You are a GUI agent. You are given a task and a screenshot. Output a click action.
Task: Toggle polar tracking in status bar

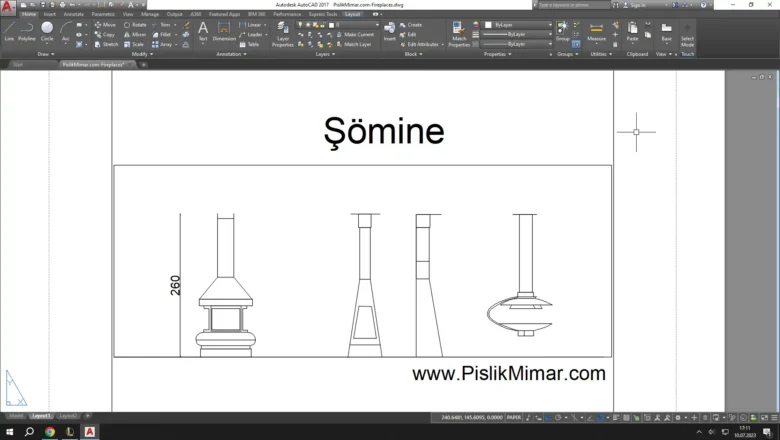coord(558,418)
